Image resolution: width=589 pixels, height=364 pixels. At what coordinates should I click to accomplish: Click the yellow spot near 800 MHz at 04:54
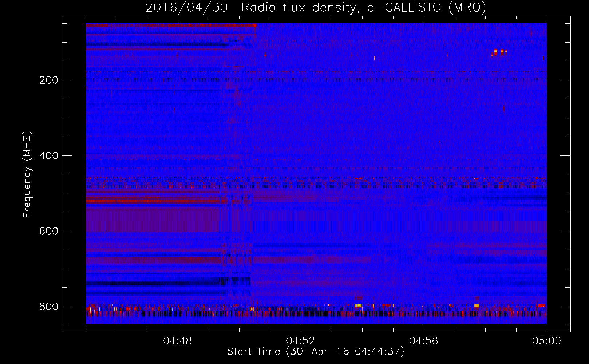[358, 305]
